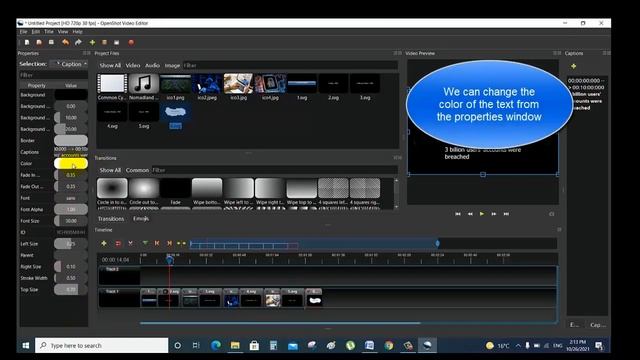Toggle the red snapping magnet icon

(118, 243)
